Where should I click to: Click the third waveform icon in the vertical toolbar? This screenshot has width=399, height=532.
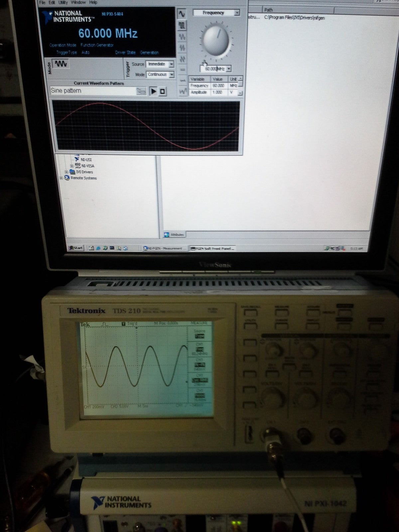point(182,37)
